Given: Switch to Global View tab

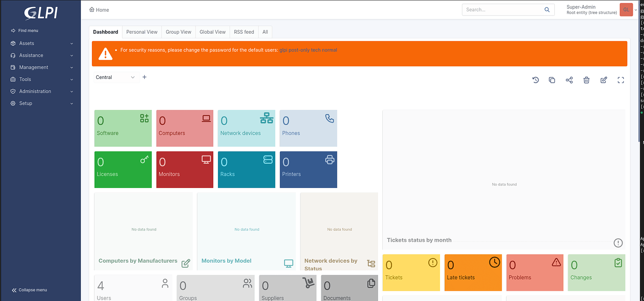Looking at the screenshot, I should [x=213, y=32].
